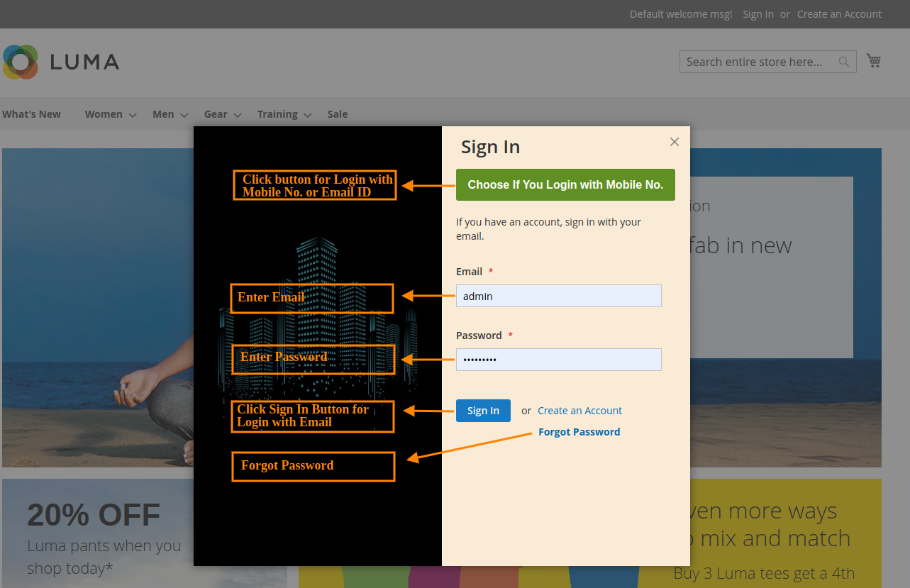Open Sign In link in top header
The height and width of the screenshot is (588, 910).
click(x=758, y=13)
